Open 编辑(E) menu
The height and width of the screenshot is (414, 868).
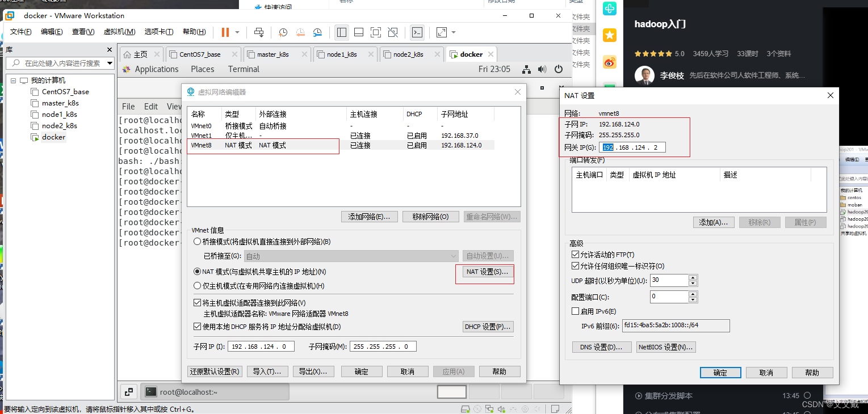(52, 32)
